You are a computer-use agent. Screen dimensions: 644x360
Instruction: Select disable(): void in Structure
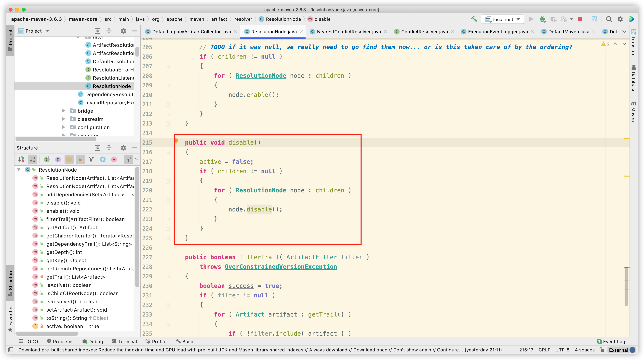tap(63, 203)
